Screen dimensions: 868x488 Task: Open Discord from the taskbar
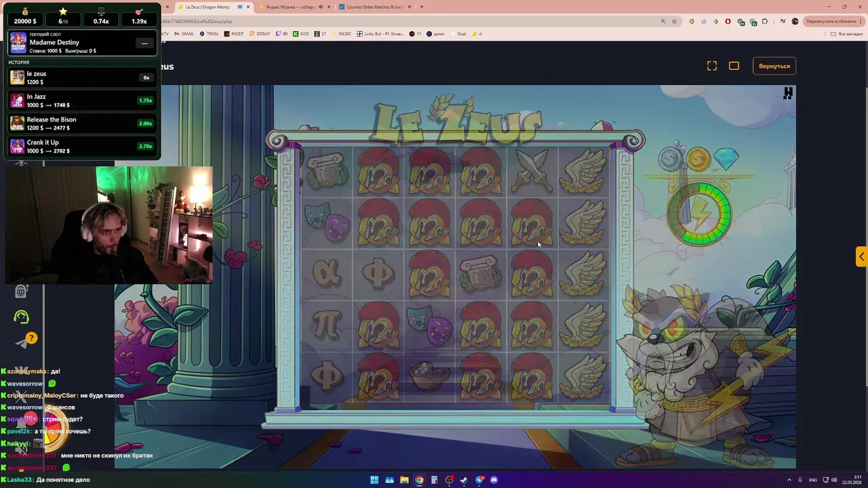coord(494,480)
